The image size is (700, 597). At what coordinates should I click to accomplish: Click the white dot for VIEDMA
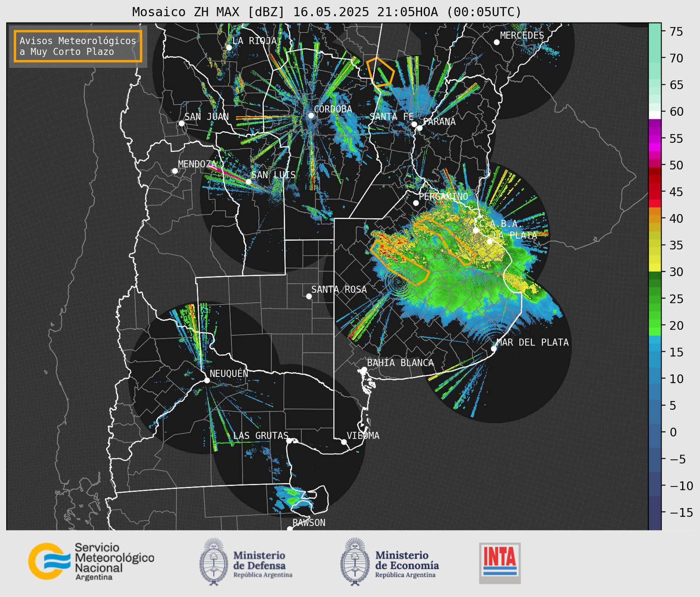tap(344, 442)
